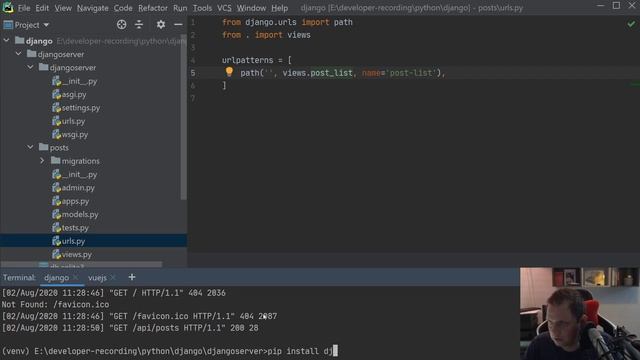640x360 pixels.
Task: Select tests.py in the posts folder
Action: click(x=75, y=228)
